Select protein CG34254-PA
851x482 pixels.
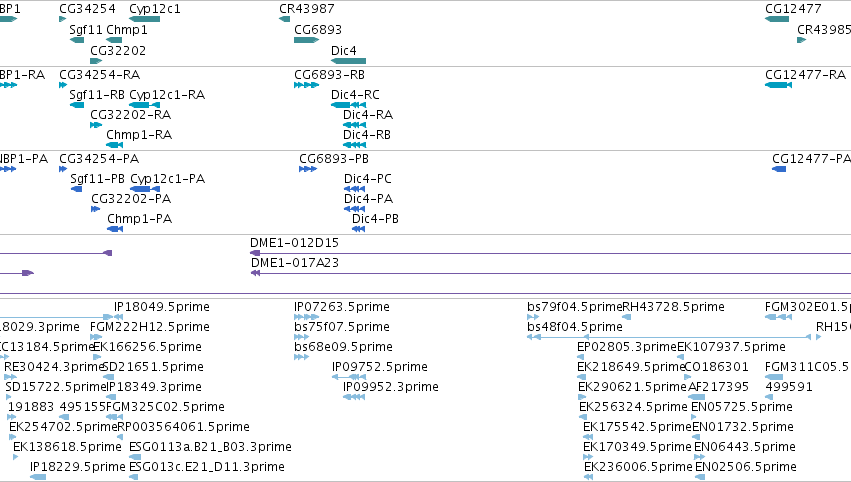[99, 158]
